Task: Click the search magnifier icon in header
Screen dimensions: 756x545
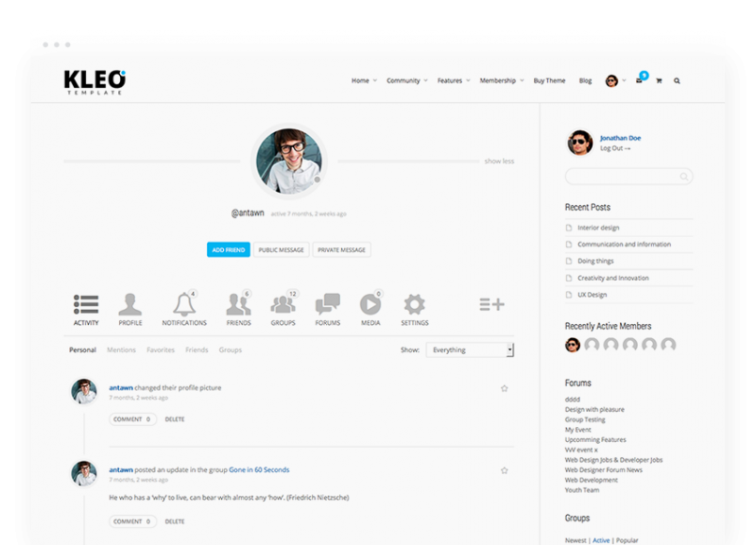Action: point(677,81)
